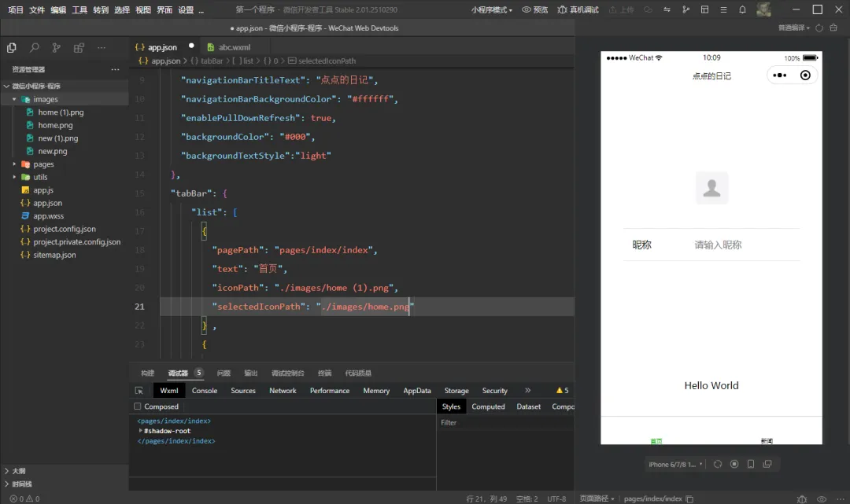The width and height of the screenshot is (850, 504).
Task: Switch to the Console devtools tab
Action: [x=205, y=390]
